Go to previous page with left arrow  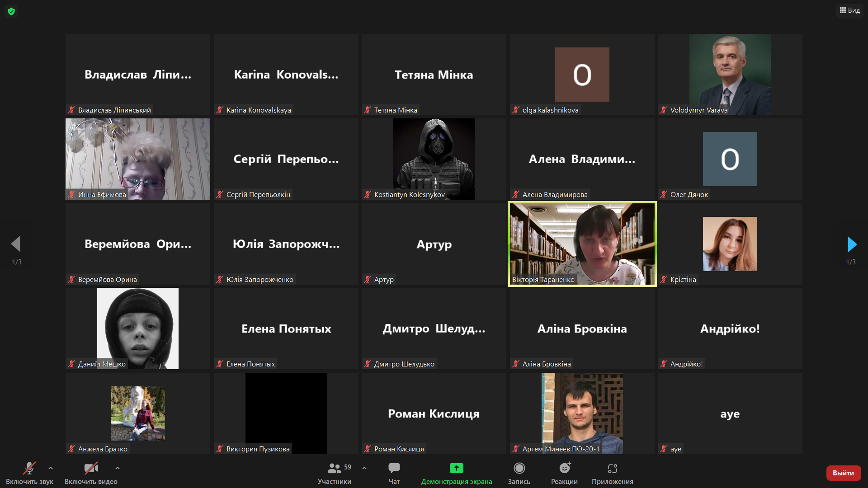(16, 244)
